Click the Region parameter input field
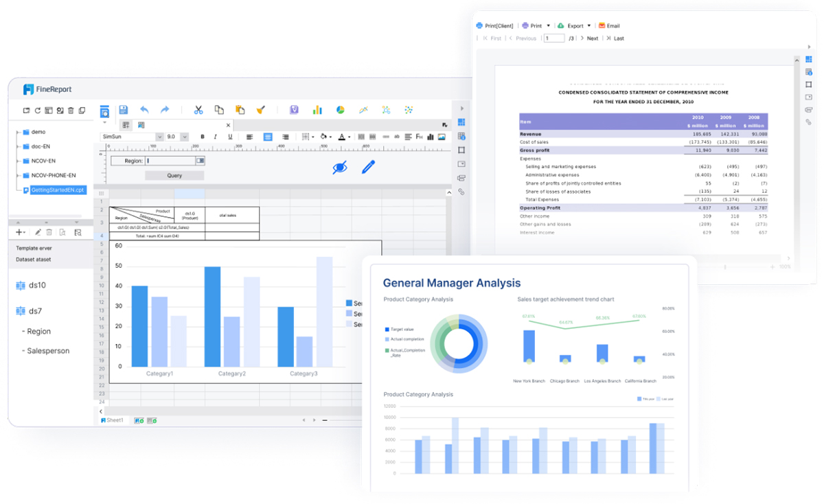Viewport: 824px width, 504px height. (x=170, y=161)
